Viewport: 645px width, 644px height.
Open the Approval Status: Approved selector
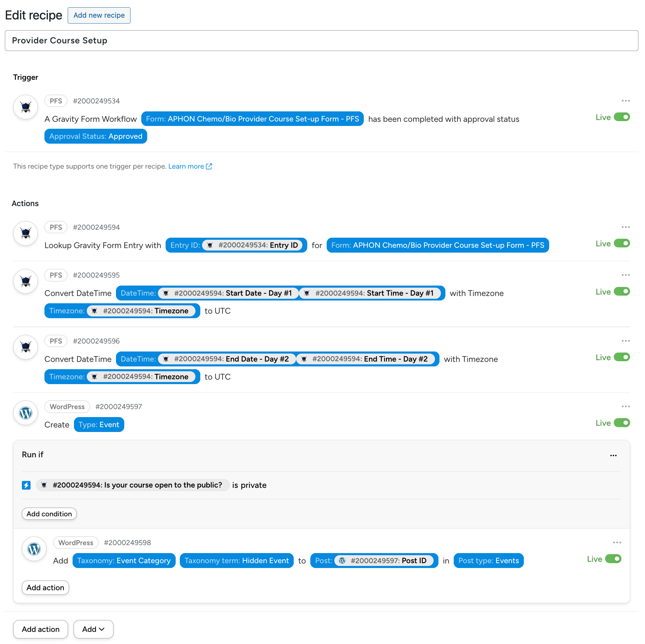pos(96,136)
